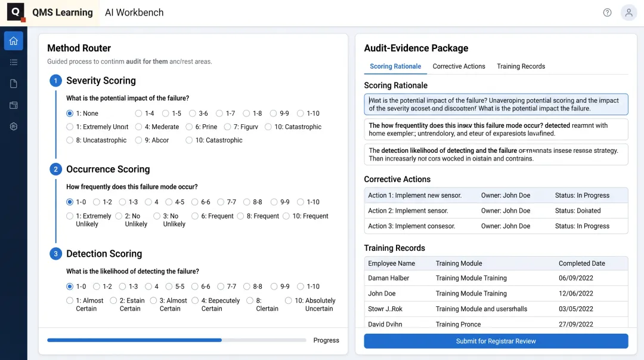
Task: Select occurrence 10: Frequent
Action: (286, 216)
